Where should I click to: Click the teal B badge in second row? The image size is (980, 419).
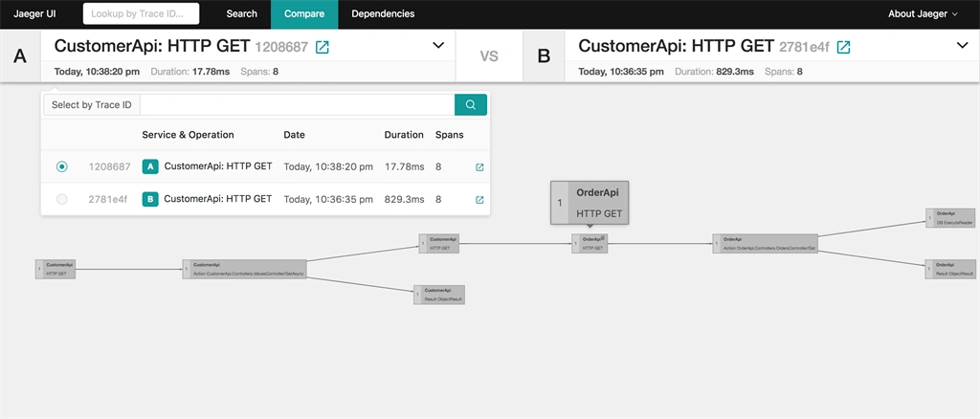(150, 199)
